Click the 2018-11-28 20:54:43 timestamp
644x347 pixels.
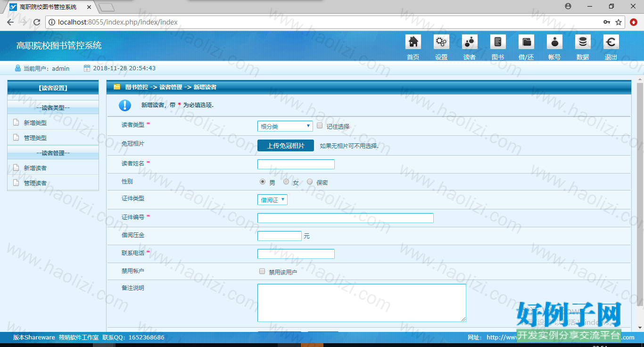click(x=124, y=68)
